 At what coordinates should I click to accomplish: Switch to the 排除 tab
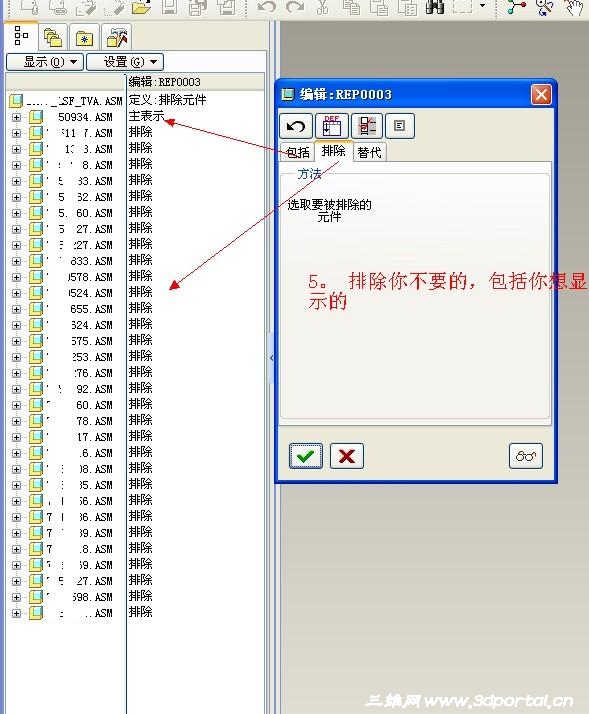[x=333, y=151]
